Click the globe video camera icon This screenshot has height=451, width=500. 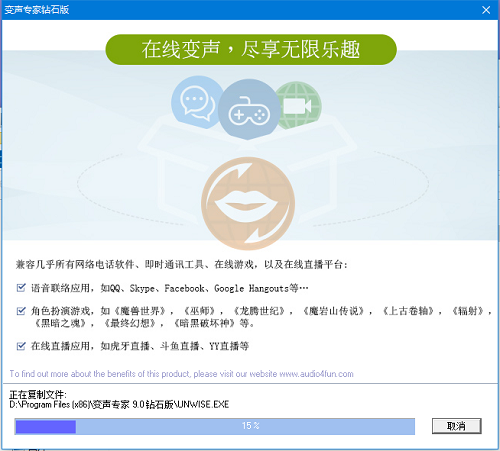[299, 106]
